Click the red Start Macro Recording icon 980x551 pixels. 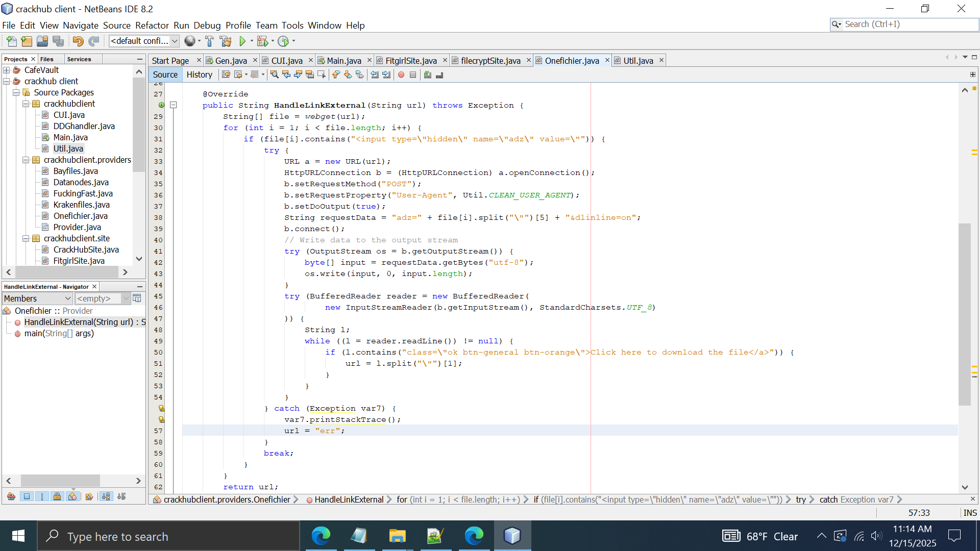pos(401,75)
